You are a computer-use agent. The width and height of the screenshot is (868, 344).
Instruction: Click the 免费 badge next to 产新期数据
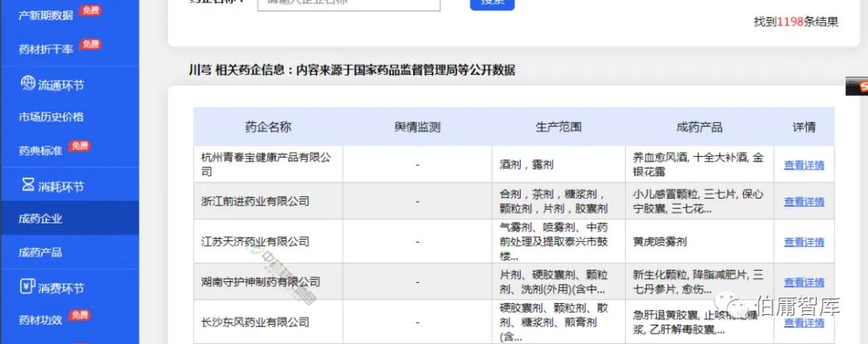[90, 10]
